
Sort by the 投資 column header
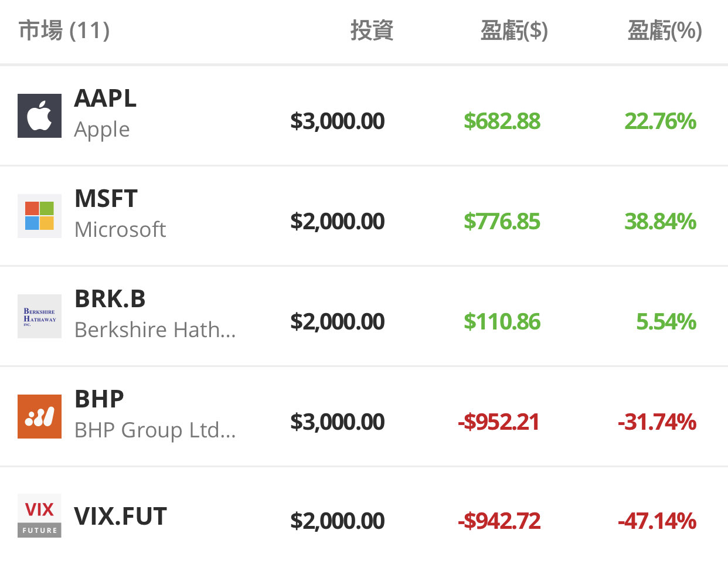point(372,30)
